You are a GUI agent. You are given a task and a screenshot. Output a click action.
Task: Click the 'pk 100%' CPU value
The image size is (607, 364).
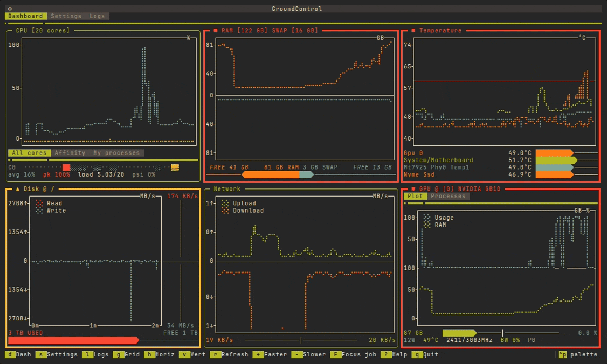click(x=57, y=174)
